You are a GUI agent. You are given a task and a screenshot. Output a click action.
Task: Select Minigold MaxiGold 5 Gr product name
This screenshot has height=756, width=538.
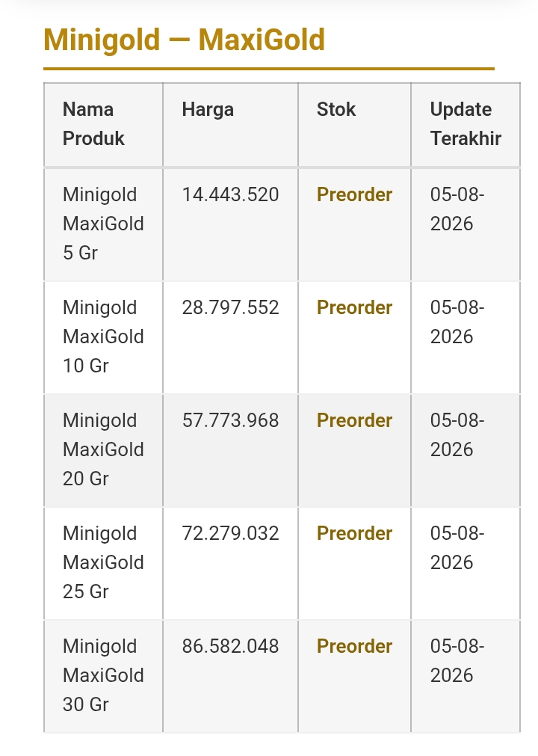click(x=103, y=224)
